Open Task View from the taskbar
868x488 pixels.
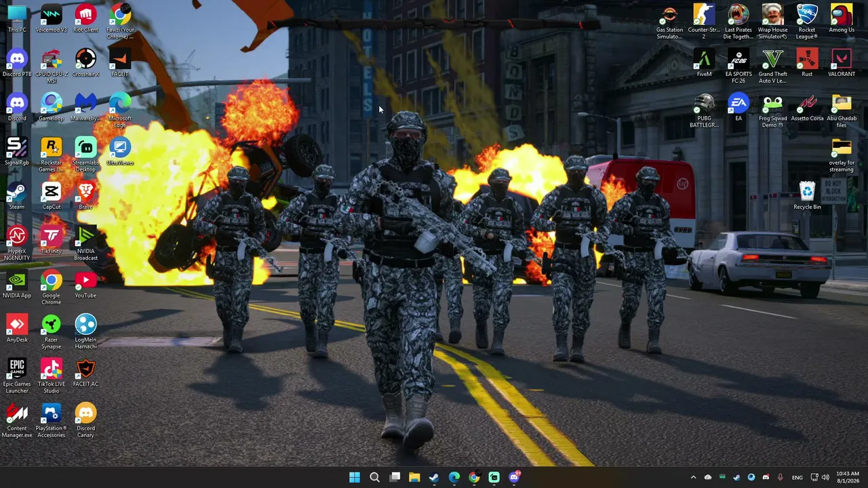395,477
